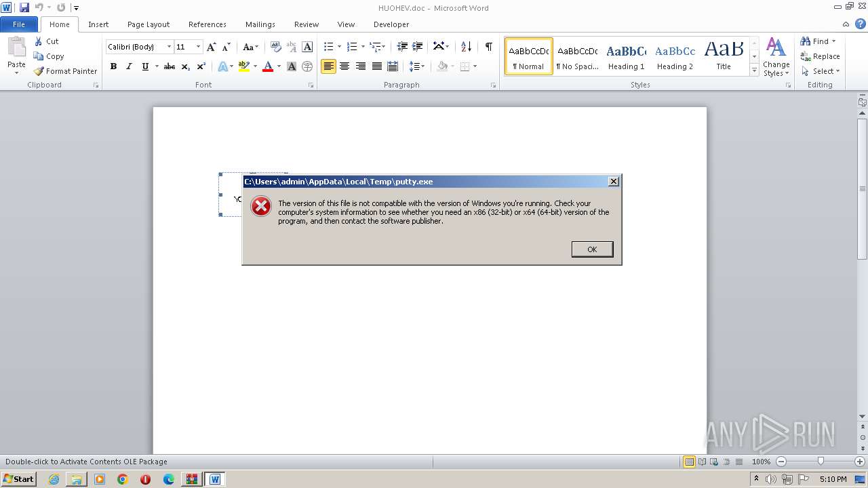
Task: Toggle Bold formatting
Action: 113,66
